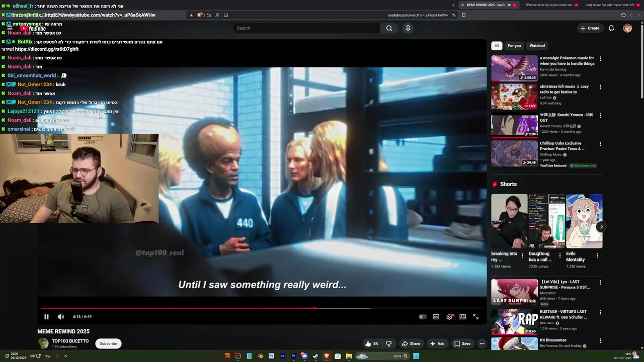Viewport: 644px width, 362px height.
Task: Select the For you filter chip
Action: (514, 46)
